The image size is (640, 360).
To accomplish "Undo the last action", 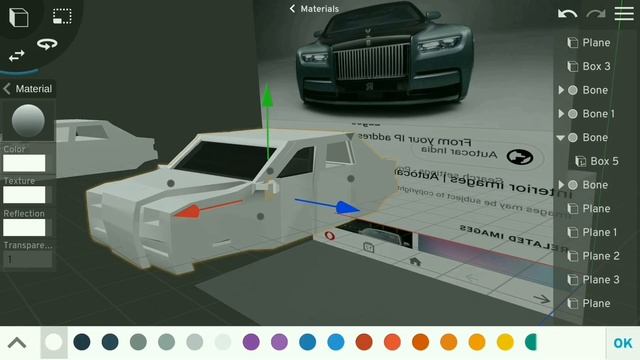I will (567, 14).
